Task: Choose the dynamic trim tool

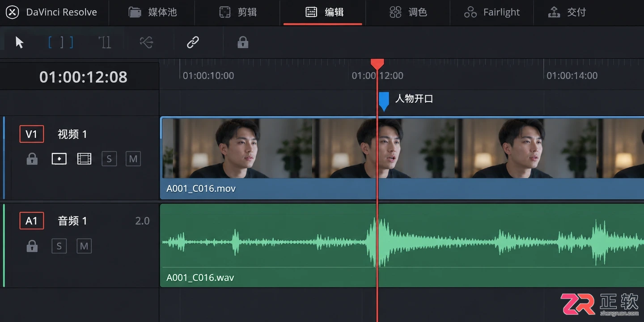Action: (105, 42)
